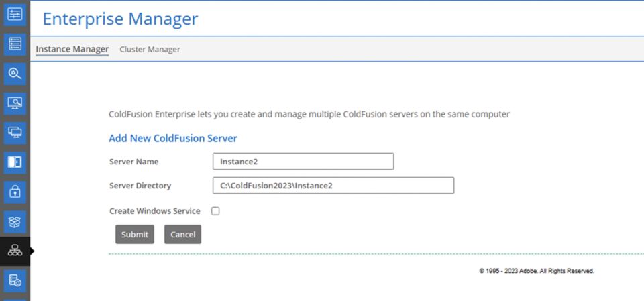The height and width of the screenshot is (301, 644).
Task: Click the Create Windows Service label
Action: pyautogui.click(x=154, y=210)
